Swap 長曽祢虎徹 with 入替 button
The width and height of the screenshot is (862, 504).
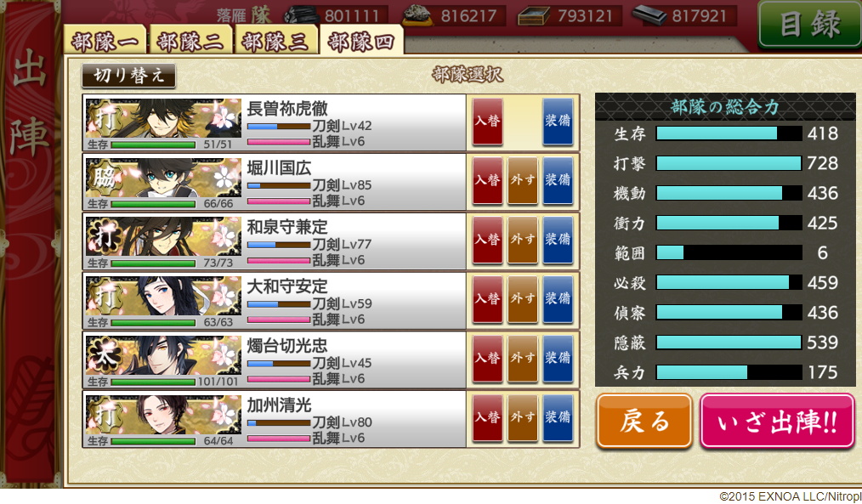(488, 121)
